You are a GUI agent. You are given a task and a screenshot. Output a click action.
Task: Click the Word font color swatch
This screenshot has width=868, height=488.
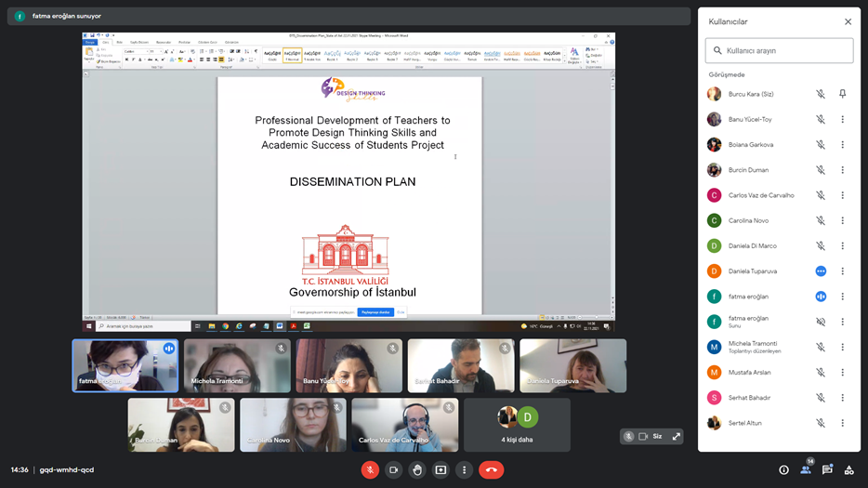[x=190, y=59]
